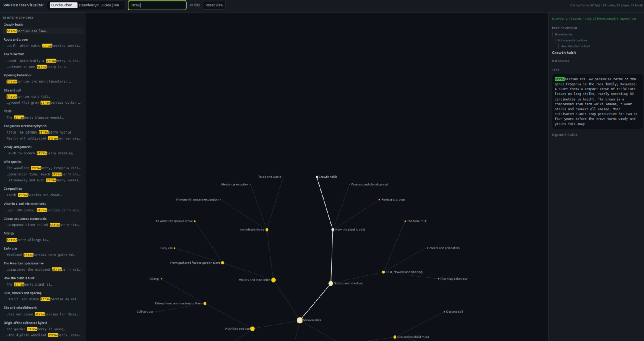Select the Culinary use leaf node

point(155,312)
